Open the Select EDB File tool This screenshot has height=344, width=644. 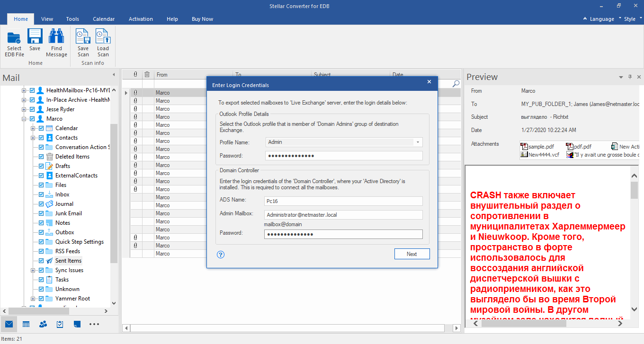[x=14, y=44]
